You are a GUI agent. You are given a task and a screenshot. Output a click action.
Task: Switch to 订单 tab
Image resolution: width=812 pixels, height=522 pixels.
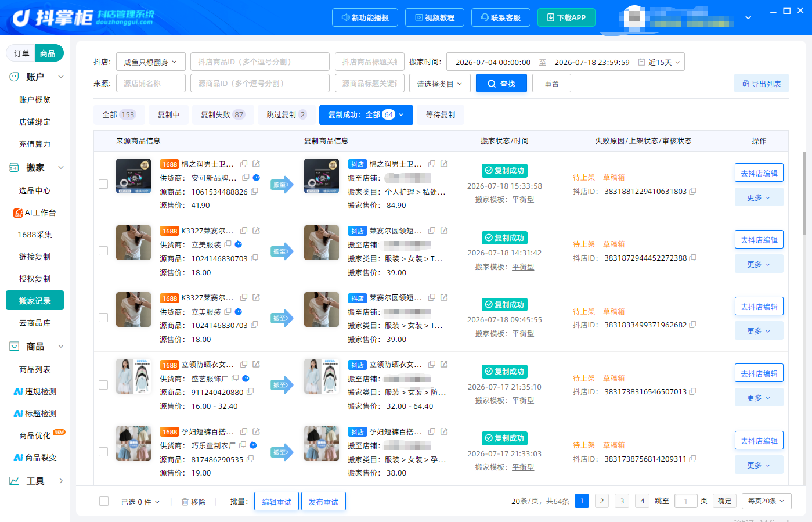[21, 53]
